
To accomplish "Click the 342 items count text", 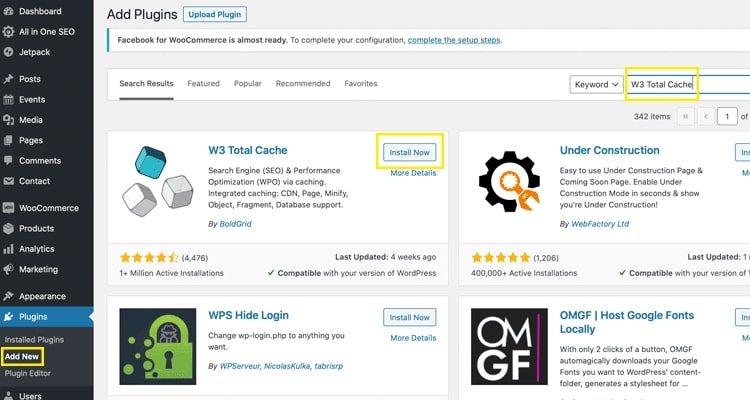I will pos(652,116).
